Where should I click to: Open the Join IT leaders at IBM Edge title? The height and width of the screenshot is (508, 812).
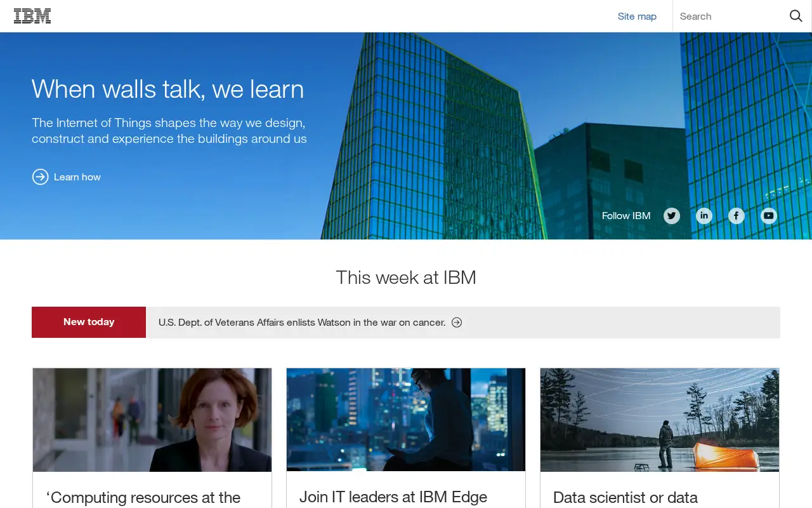393,497
